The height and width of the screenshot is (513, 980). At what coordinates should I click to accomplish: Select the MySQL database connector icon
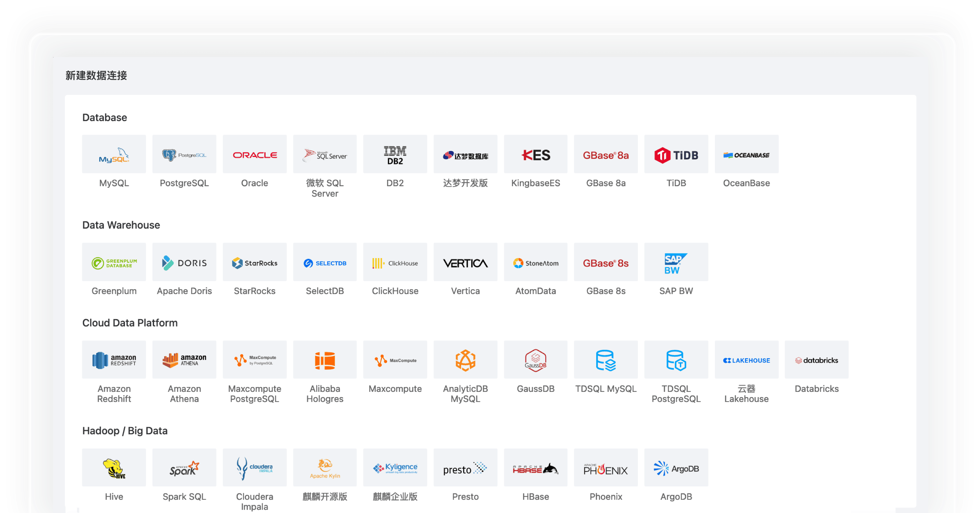click(114, 154)
